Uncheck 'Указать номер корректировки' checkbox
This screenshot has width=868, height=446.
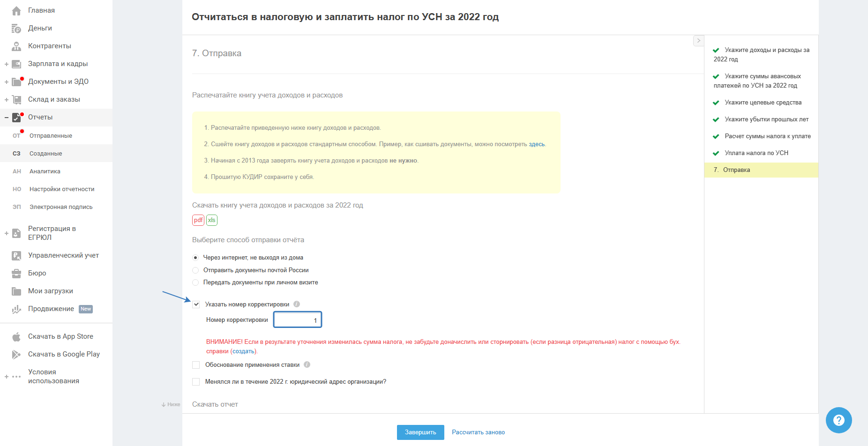click(196, 305)
